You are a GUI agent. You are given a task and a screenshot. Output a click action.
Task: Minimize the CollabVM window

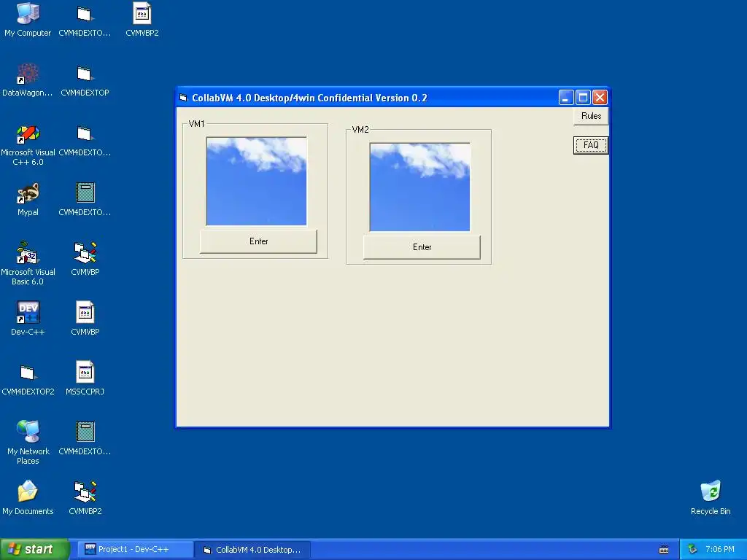coord(565,98)
